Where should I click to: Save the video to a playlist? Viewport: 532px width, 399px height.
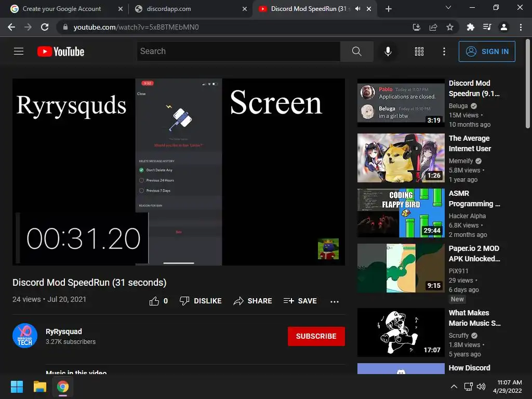pyautogui.click(x=300, y=301)
